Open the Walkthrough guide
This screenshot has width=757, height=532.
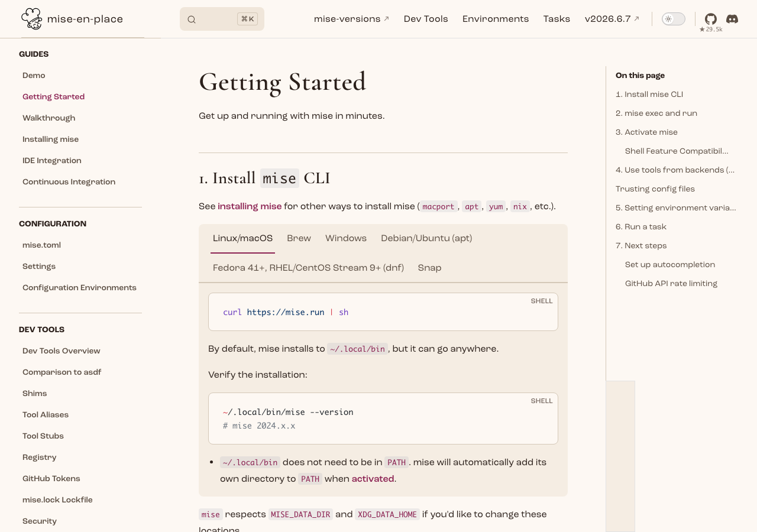pyautogui.click(x=48, y=118)
